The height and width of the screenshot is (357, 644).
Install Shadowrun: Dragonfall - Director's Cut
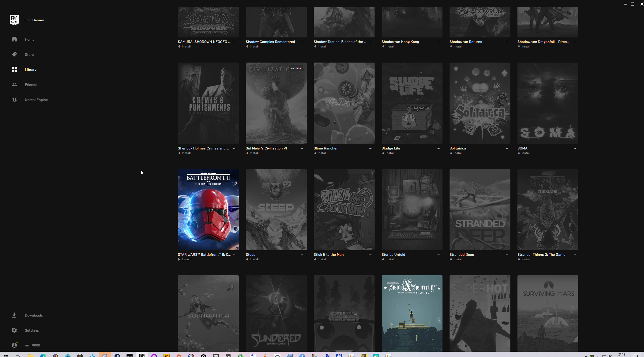click(524, 46)
